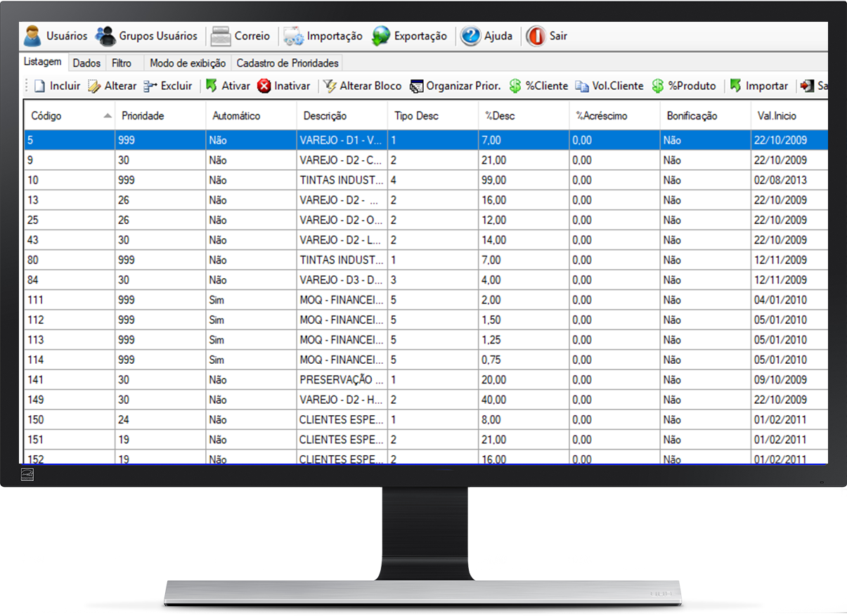
Task: Open Correio mail icon
Action: pos(221,36)
